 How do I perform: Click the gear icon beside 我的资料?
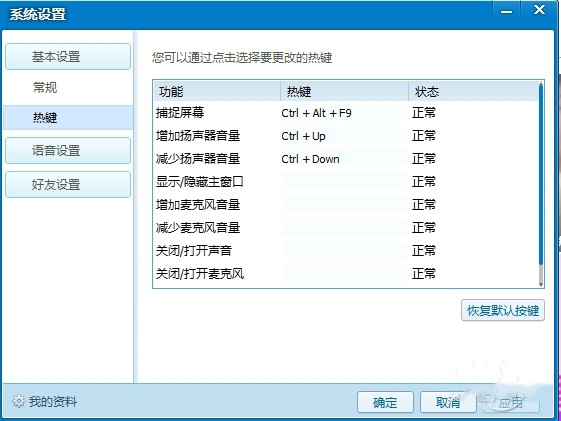coord(18,401)
